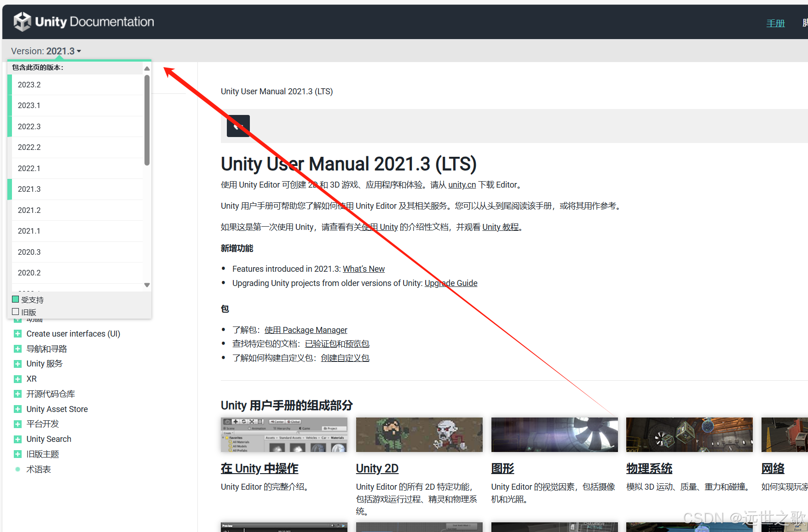Screen dimensions: 808x532
Task: Select version 2022.1 from list
Action: coord(77,168)
